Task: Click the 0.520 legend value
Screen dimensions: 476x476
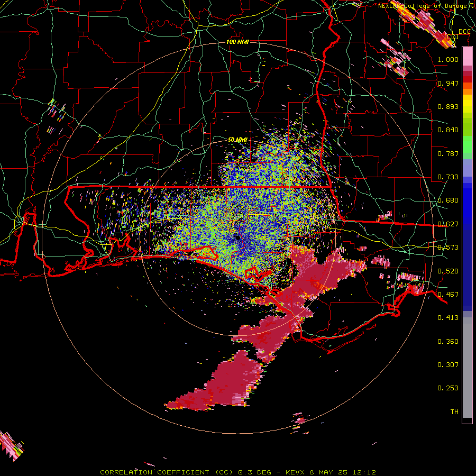Action: click(x=448, y=271)
